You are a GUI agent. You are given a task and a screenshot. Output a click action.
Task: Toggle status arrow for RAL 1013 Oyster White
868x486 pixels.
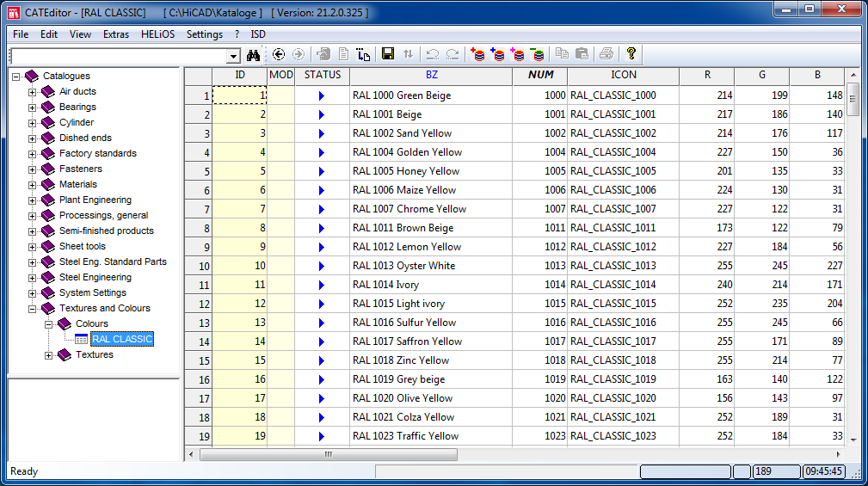pos(322,266)
